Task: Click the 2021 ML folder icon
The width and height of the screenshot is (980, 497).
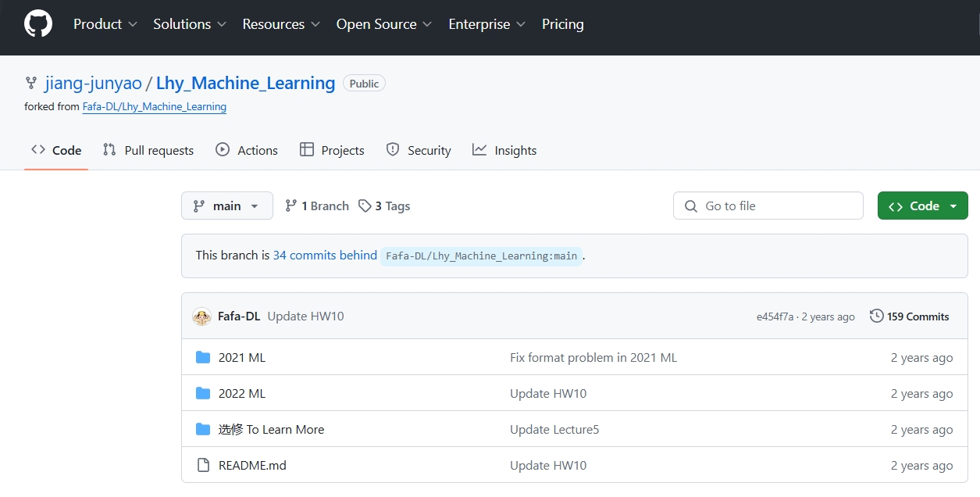Action: [203, 357]
